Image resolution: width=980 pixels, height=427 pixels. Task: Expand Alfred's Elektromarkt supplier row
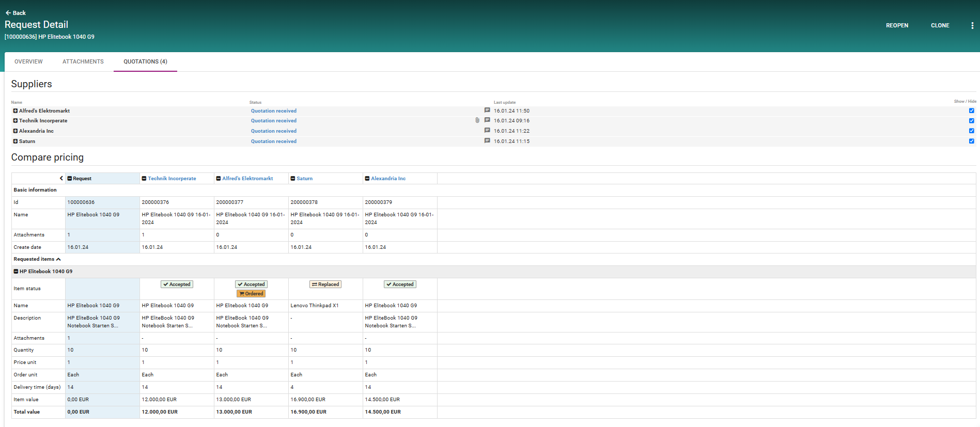(x=15, y=111)
